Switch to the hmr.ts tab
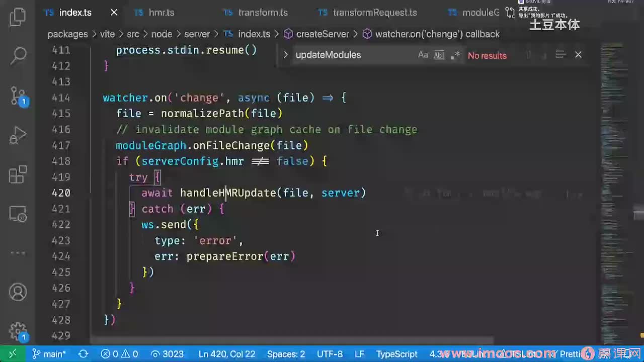The image size is (644, 362). coord(161,13)
